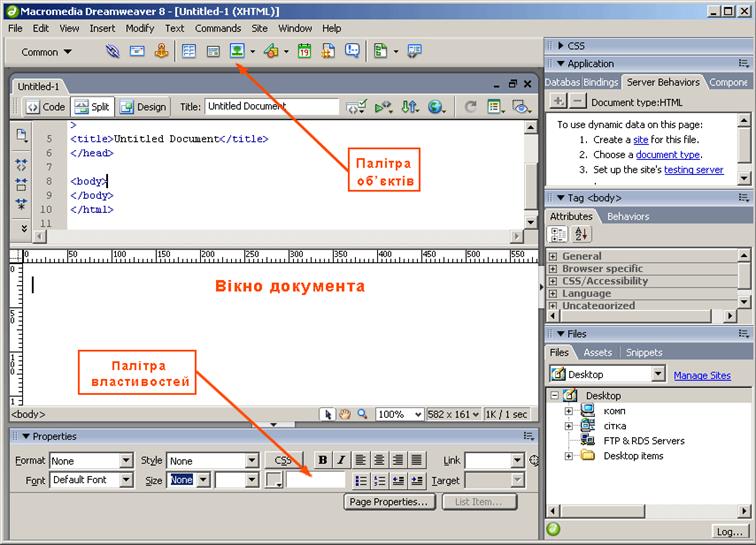Image resolution: width=756 pixels, height=545 pixels.
Task: Toggle Italic formatting
Action: pos(341,460)
